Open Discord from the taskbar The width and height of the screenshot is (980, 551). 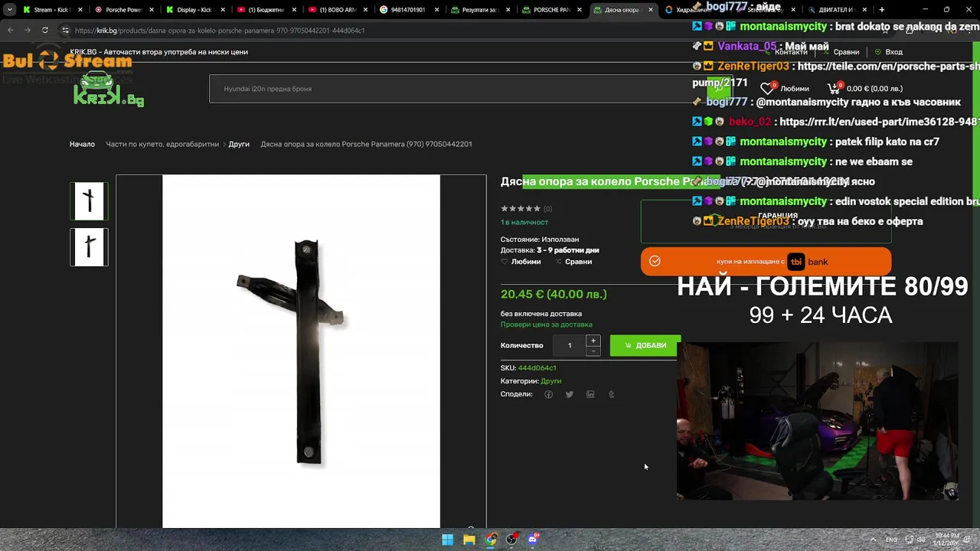tap(533, 540)
